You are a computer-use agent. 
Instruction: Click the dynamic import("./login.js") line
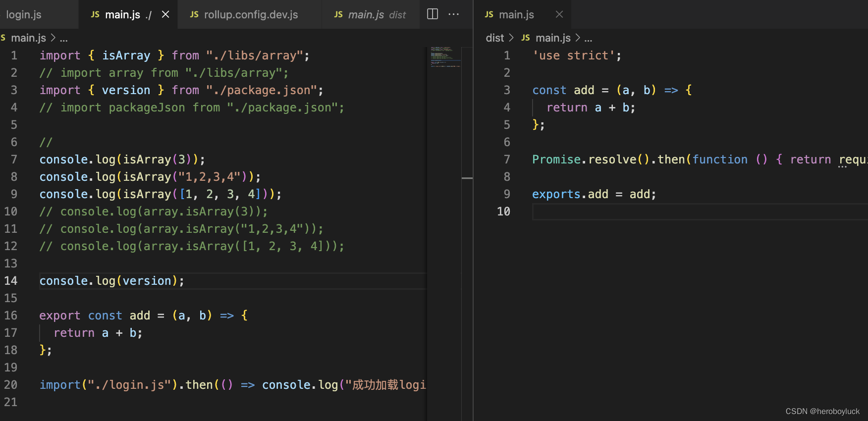click(x=233, y=385)
